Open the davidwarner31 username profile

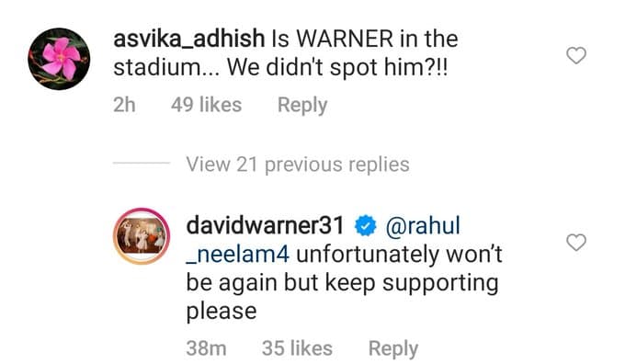[x=265, y=225]
